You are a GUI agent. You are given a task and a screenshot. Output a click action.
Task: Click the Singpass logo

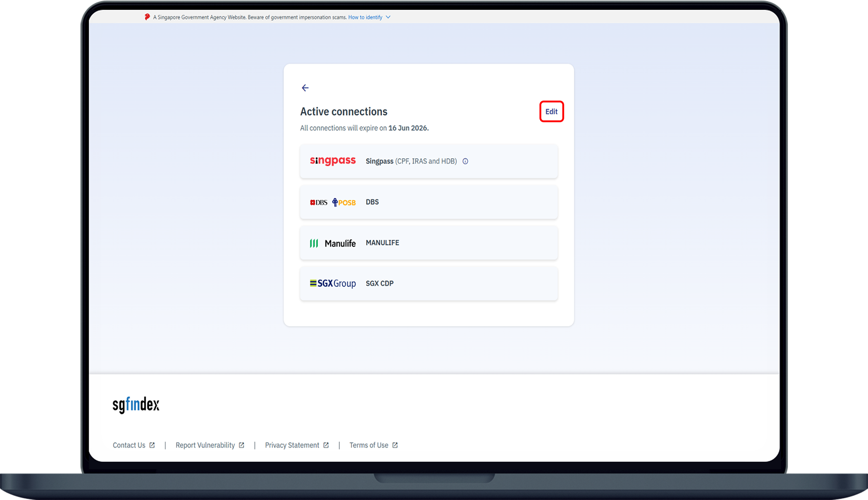(332, 161)
